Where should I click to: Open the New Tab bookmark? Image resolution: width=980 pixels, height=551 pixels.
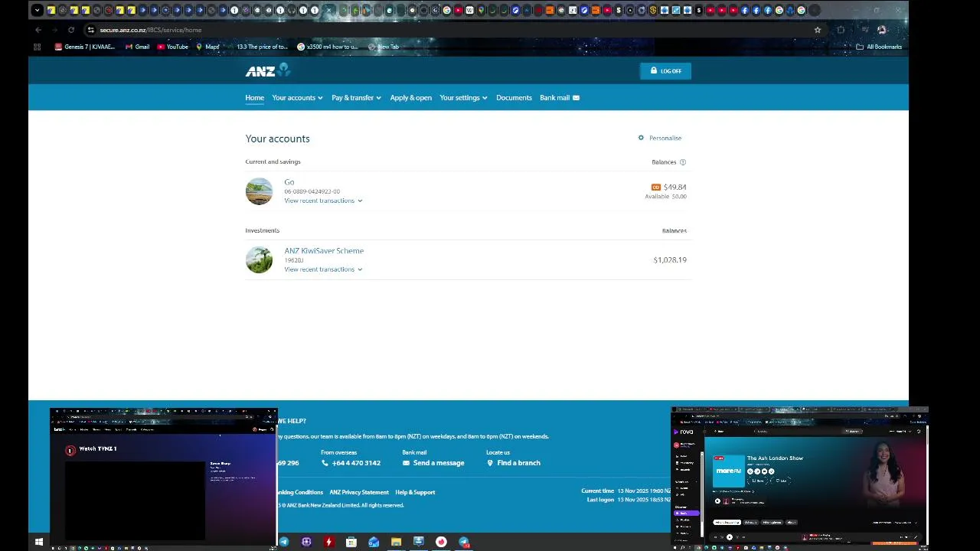tap(384, 47)
